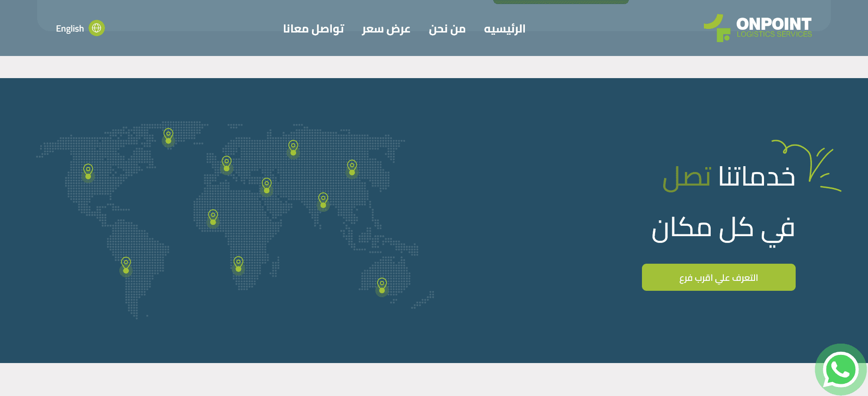Open the عرض سعر quote menu item
Image resolution: width=868 pixels, height=396 pixels.
pyautogui.click(x=386, y=29)
